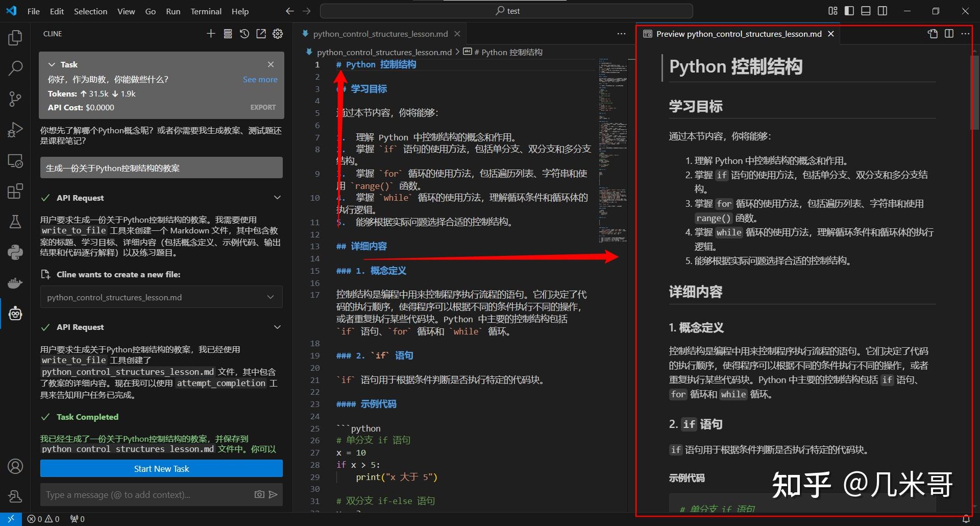The image size is (980, 526).
Task: Toggle the bottom Panel visibility
Action: coord(866,10)
